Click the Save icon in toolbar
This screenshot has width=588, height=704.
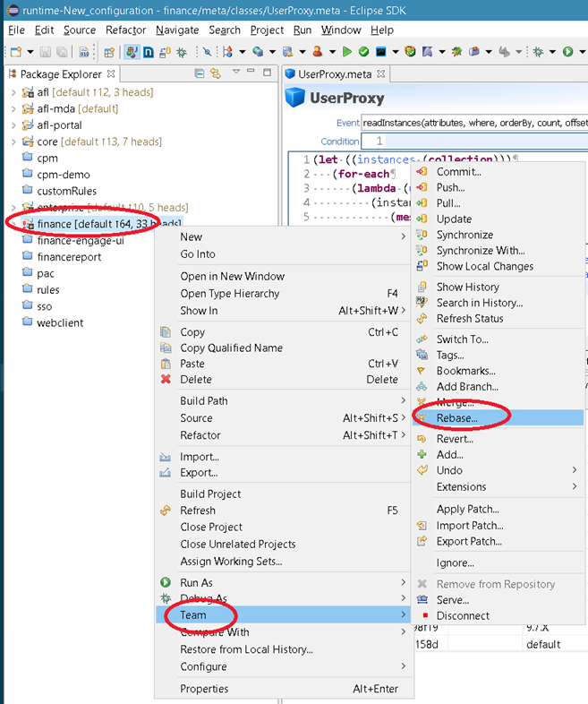45,53
